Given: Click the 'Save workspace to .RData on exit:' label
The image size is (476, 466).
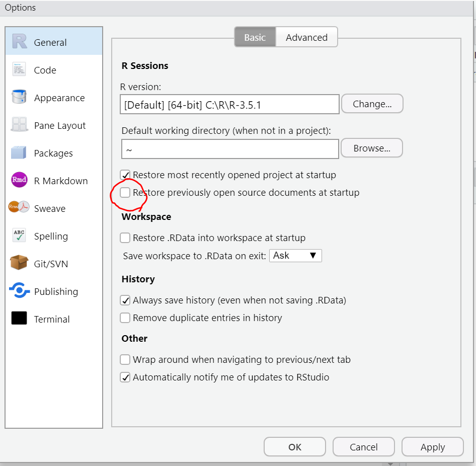Looking at the screenshot, I should coord(195,256).
